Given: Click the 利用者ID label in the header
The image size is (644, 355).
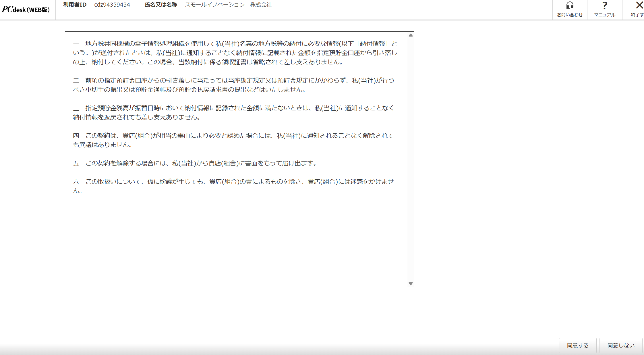Looking at the screenshot, I should (x=75, y=5).
